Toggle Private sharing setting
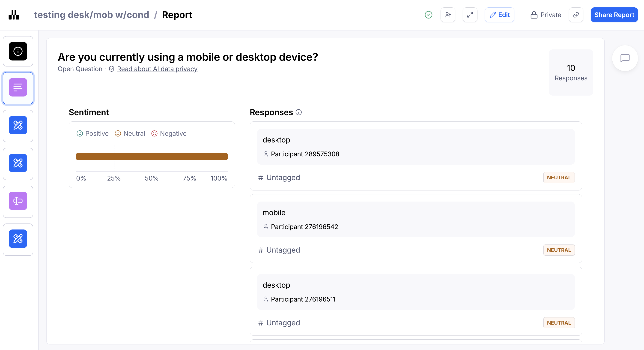This screenshot has height=350, width=644. 546,15
